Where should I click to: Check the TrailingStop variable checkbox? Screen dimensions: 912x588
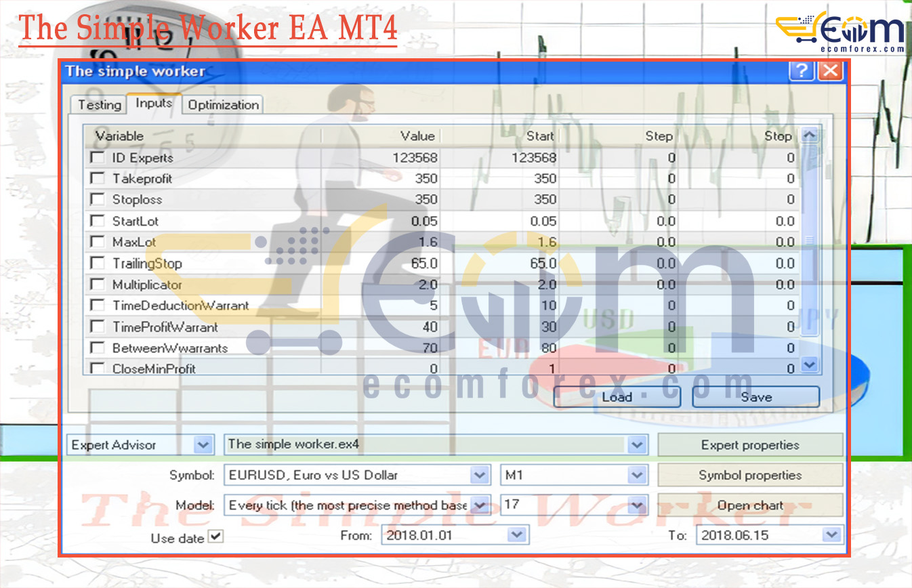tap(98, 263)
